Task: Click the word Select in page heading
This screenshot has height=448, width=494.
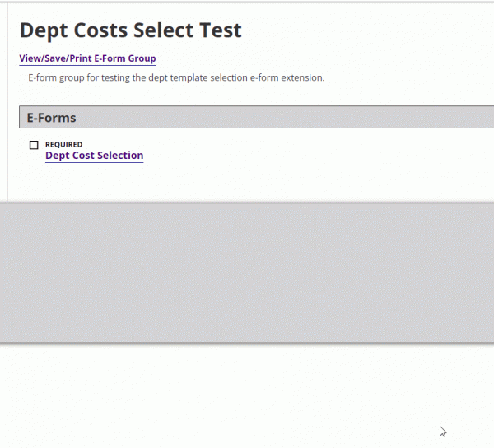Action: click(164, 30)
